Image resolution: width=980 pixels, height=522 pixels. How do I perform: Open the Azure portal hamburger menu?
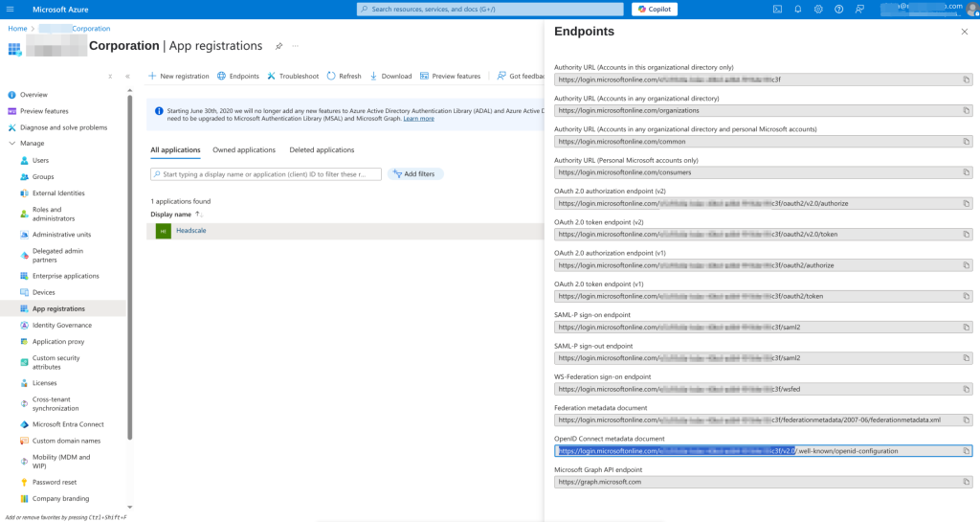[10, 10]
